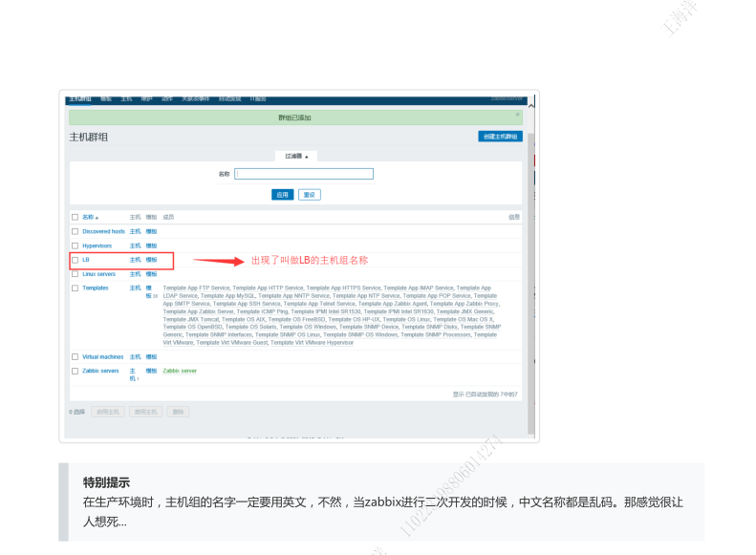Select the LB group checkbox
This screenshot has width=756, height=555.
pos(75,260)
